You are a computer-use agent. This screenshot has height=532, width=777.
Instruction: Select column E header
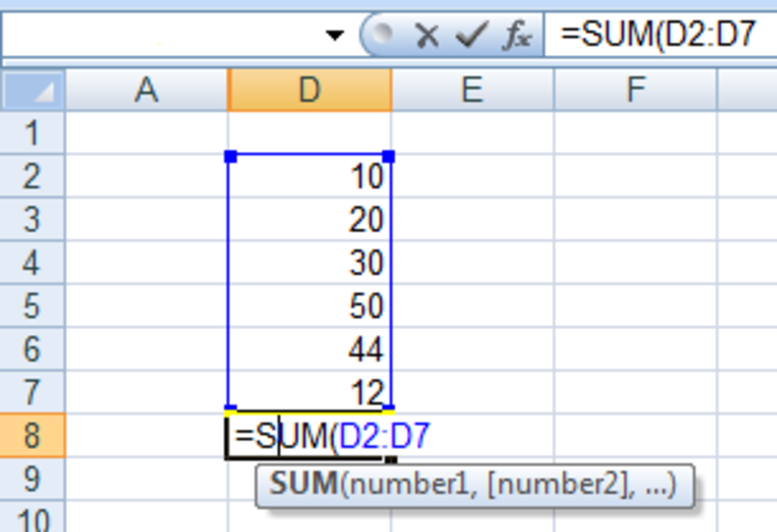pyautogui.click(x=472, y=91)
